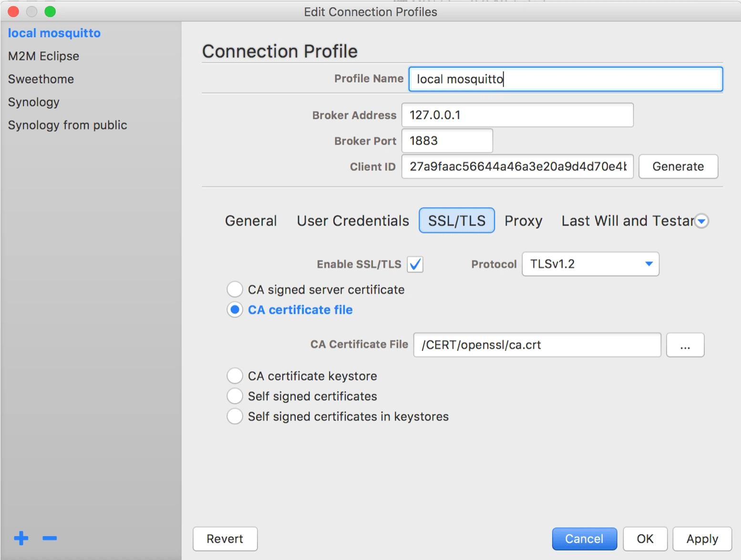Open the User Credentials tab

coord(353,221)
